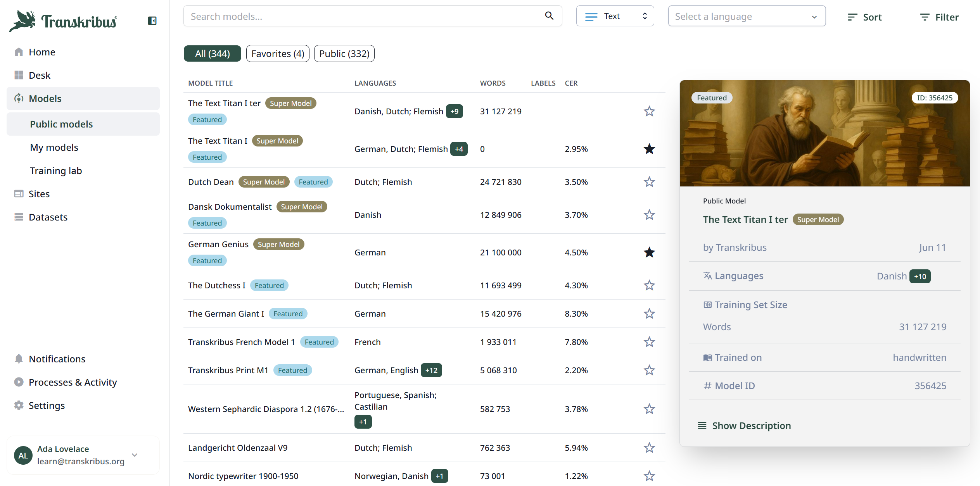Open Notifications bell item
Screen dimensions: 980x486
pyautogui.click(x=57, y=359)
